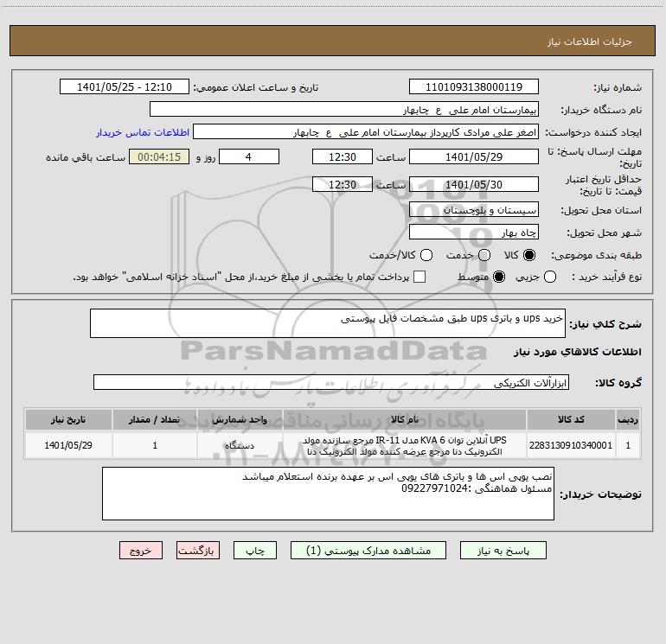
Task: Click the countdown timer 00:04:15
Action: point(159,156)
